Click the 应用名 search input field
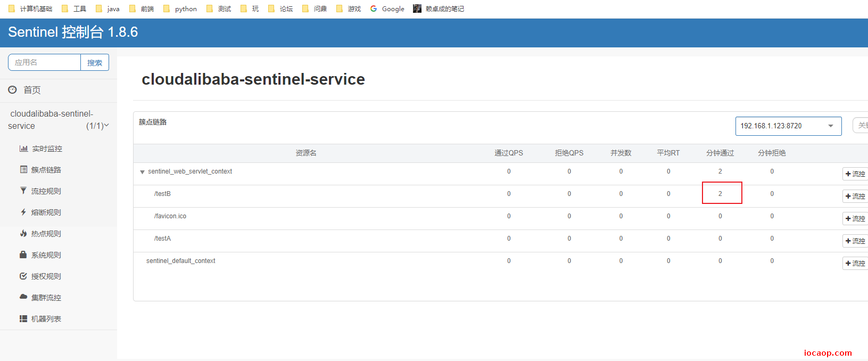 (45, 62)
